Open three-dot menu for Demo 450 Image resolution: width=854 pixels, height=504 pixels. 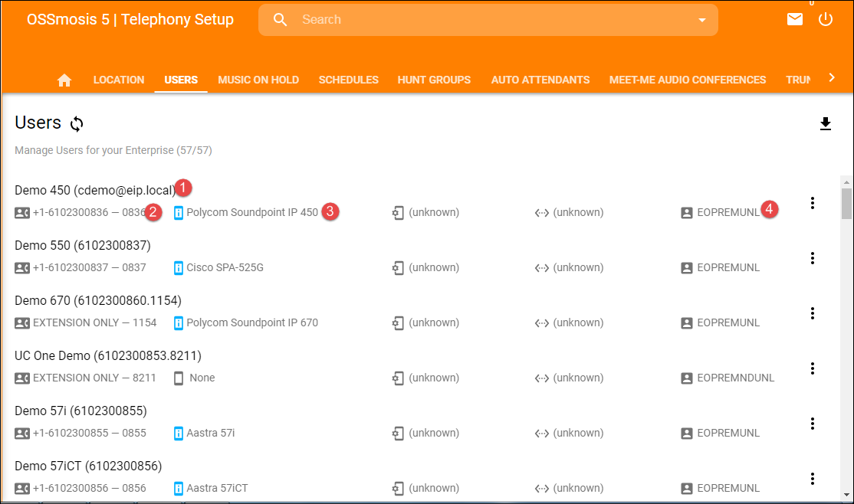point(813,203)
